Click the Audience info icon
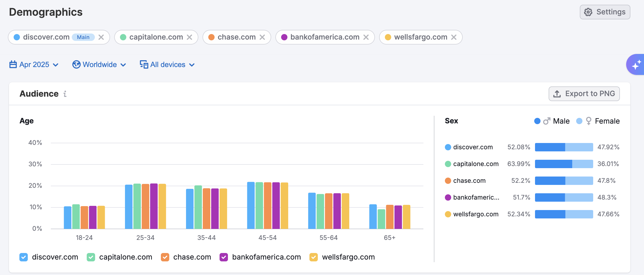 click(x=65, y=94)
